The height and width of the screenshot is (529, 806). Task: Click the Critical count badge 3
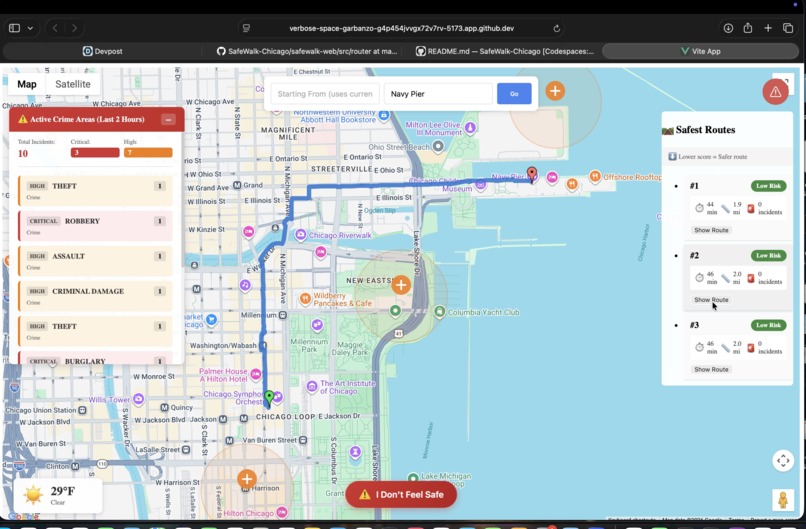[x=95, y=153]
